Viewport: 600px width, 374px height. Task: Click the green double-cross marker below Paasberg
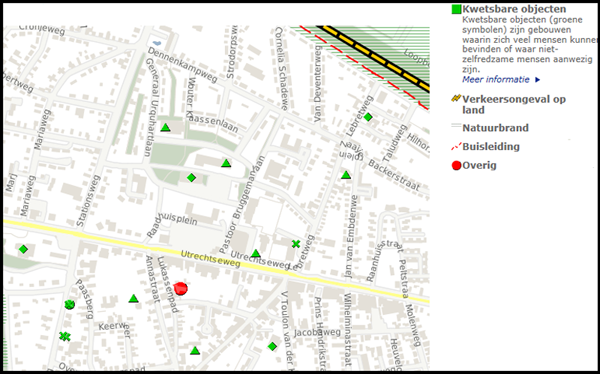click(x=65, y=336)
